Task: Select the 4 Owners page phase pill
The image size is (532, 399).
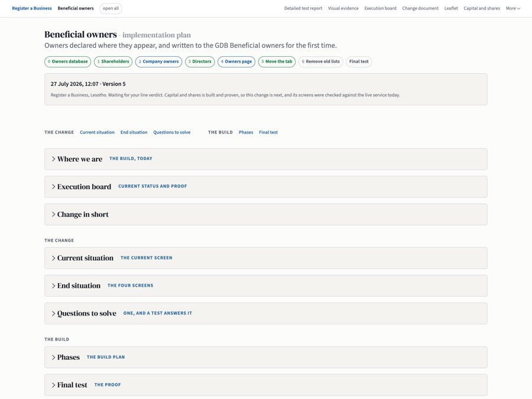Action: 236,61
